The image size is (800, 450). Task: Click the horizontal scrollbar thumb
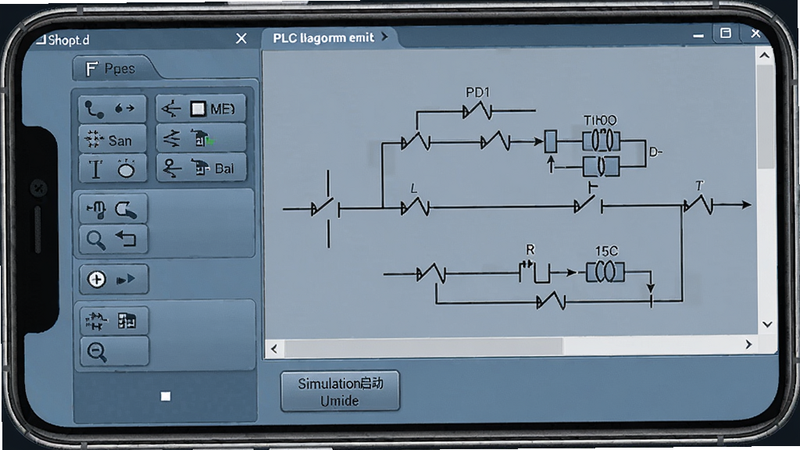(x=423, y=347)
